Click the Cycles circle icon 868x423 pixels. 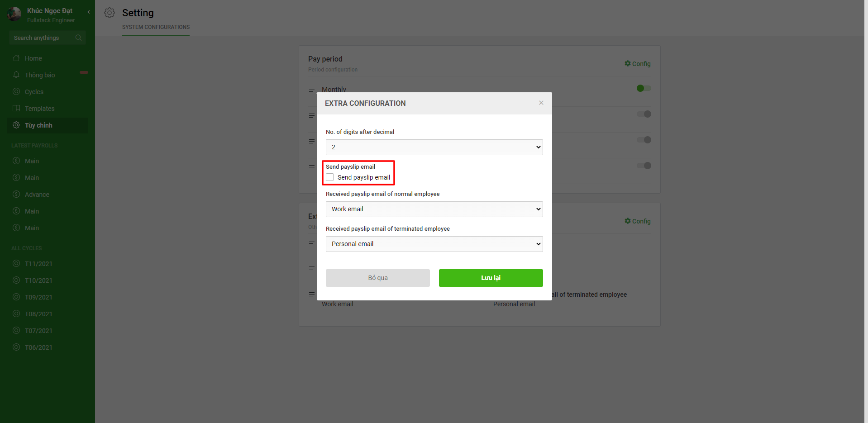tap(16, 91)
